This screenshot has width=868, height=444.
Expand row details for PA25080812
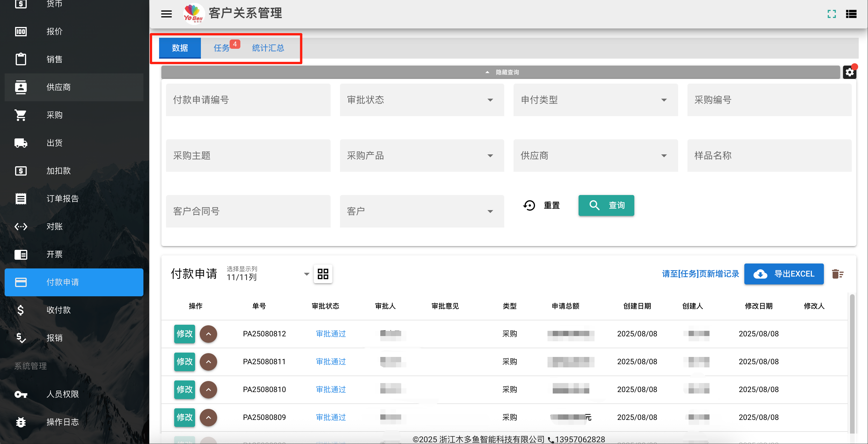pyautogui.click(x=208, y=334)
